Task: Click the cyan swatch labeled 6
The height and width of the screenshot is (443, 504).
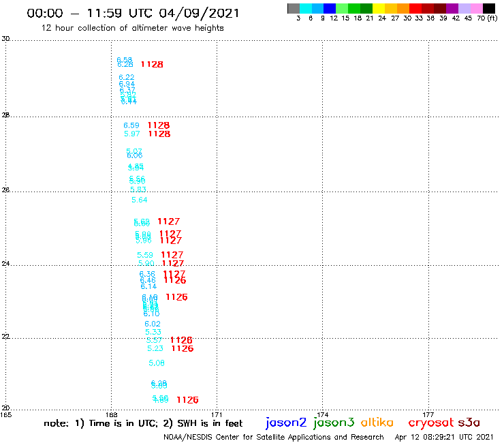Action: click(x=306, y=8)
